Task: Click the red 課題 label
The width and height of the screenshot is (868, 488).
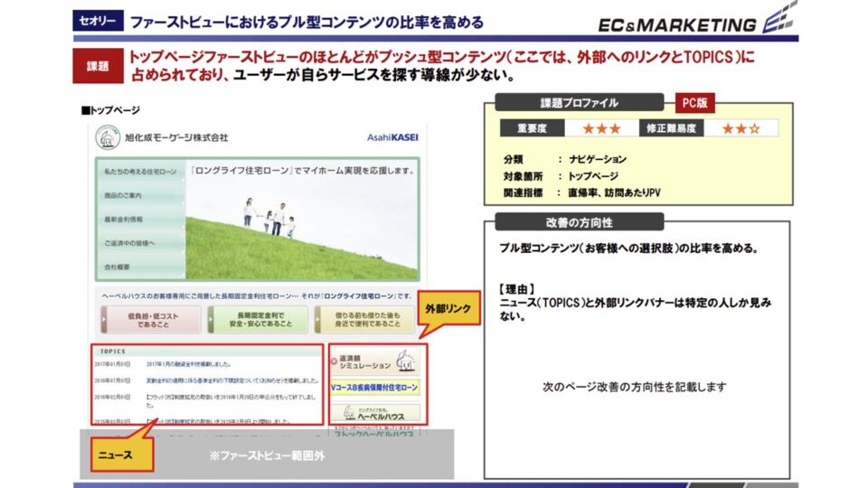Action: (98, 66)
